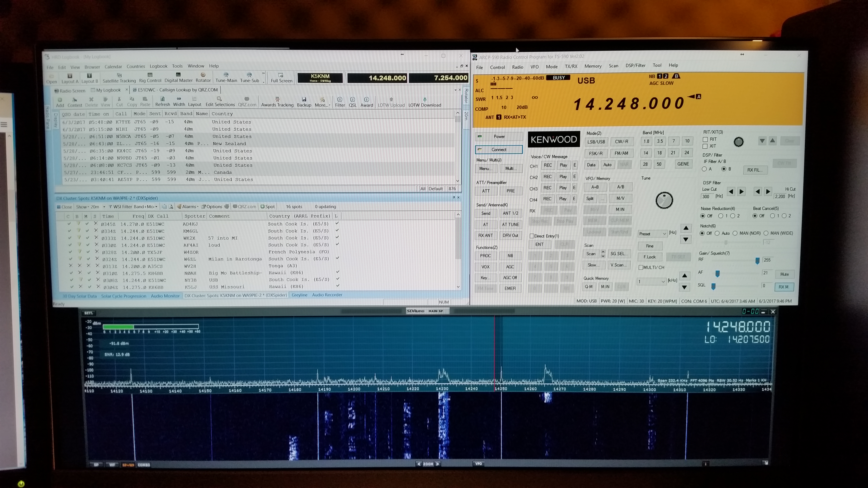This screenshot has width=868, height=488.
Task: Select IF Filter A radio button
Action: click(x=704, y=169)
